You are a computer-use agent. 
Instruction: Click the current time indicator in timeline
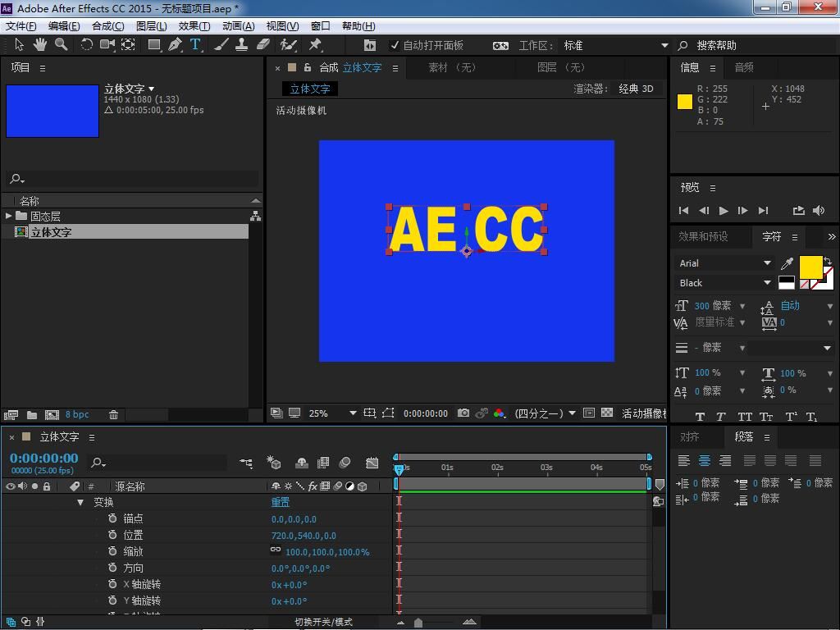[x=399, y=469]
